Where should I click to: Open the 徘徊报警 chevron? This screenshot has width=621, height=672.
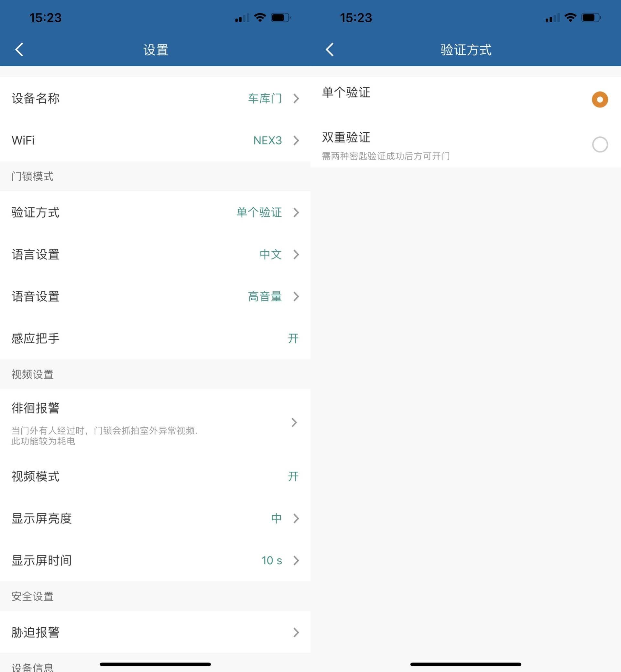(294, 423)
